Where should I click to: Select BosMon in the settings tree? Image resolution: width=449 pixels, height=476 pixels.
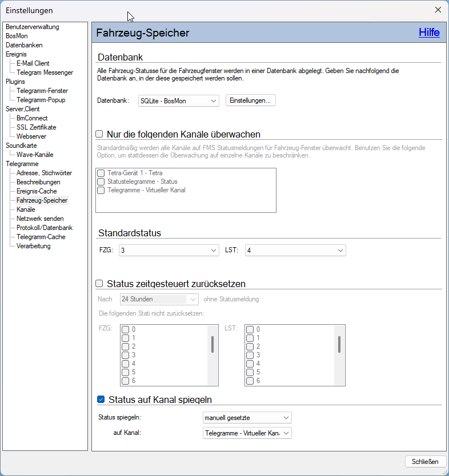point(17,36)
